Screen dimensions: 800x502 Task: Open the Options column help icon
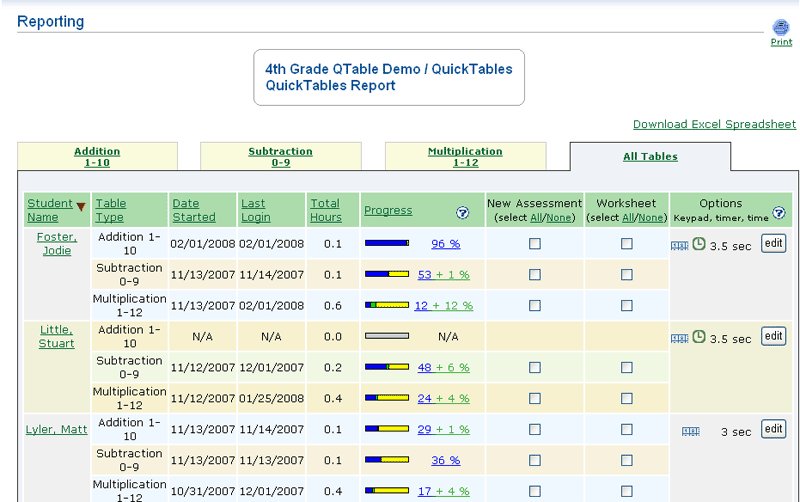[778, 213]
